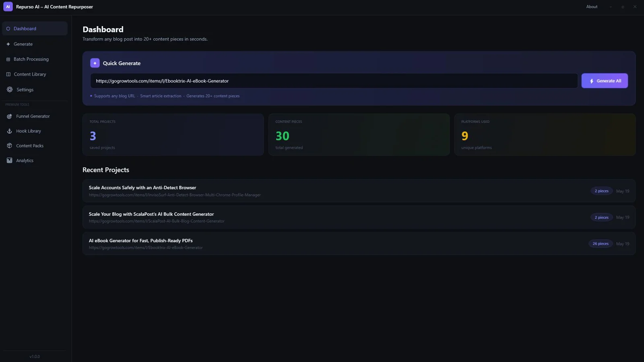Screen dimensions: 644x362
Task: Open Hook Library label in sidebar
Action: point(29,131)
